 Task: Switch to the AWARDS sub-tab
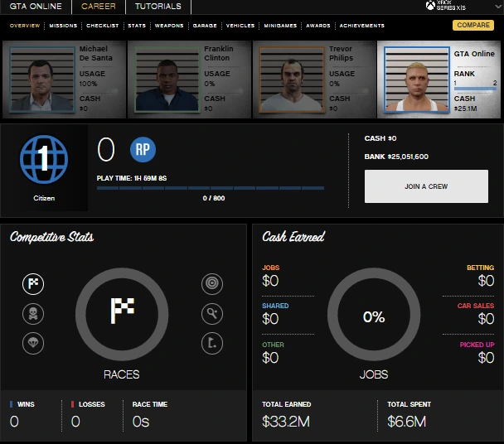(317, 26)
